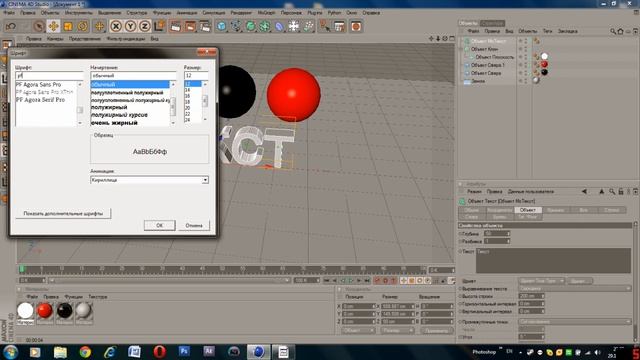Open the spline tools icon

[x=236, y=27]
